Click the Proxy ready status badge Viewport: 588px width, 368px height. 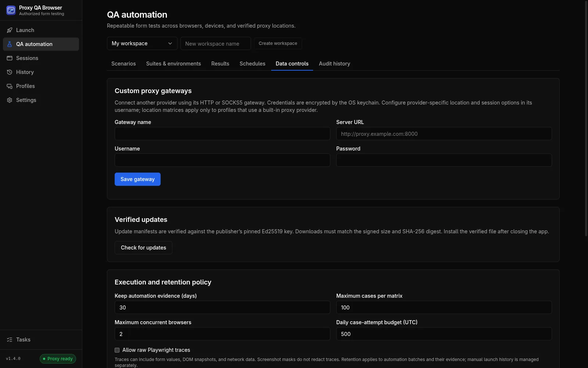(58, 359)
